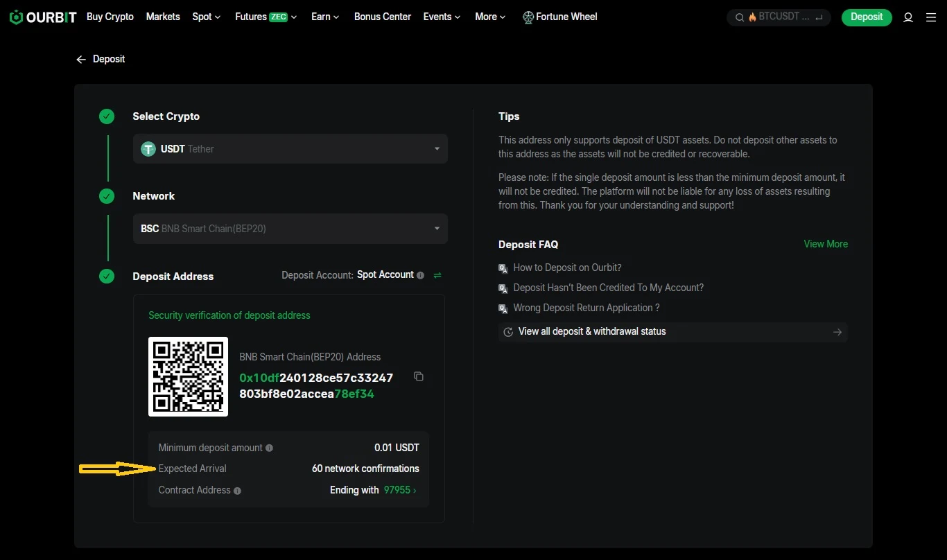Image resolution: width=947 pixels, height=560 pixels.
Task: Expand the Futures menu
Action: (266, 17)
